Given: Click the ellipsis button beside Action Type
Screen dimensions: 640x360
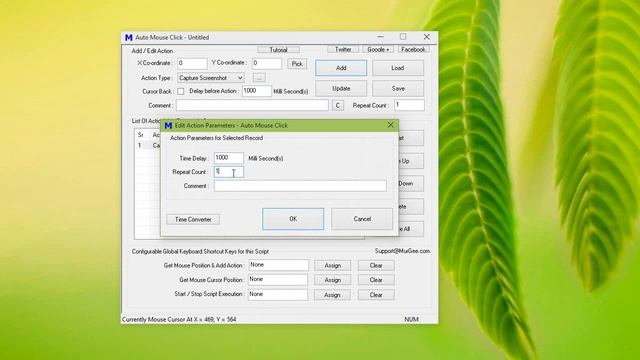Looking at the screenshot, I should (x=259, y=77).
